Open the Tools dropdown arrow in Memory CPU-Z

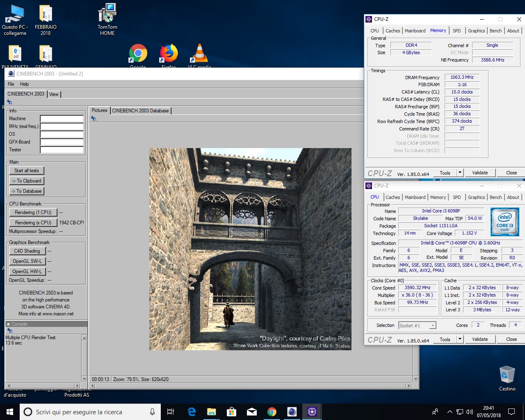pos(460,173)
